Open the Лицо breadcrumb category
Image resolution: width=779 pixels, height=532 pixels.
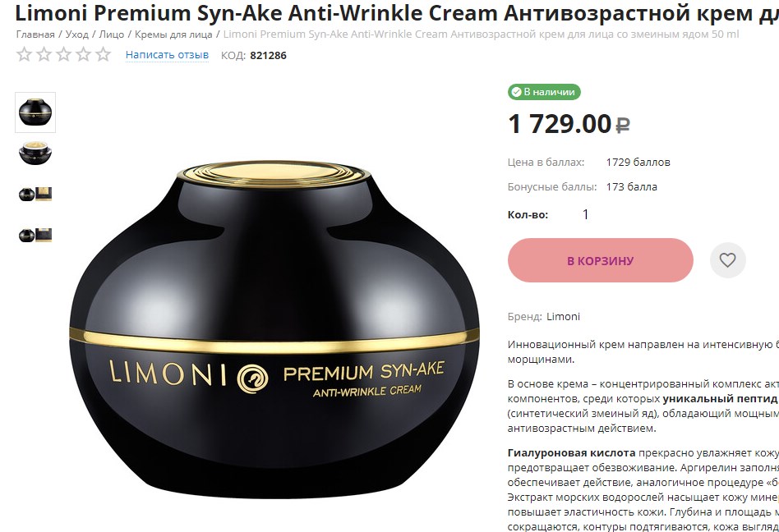[x=111, y=34]
